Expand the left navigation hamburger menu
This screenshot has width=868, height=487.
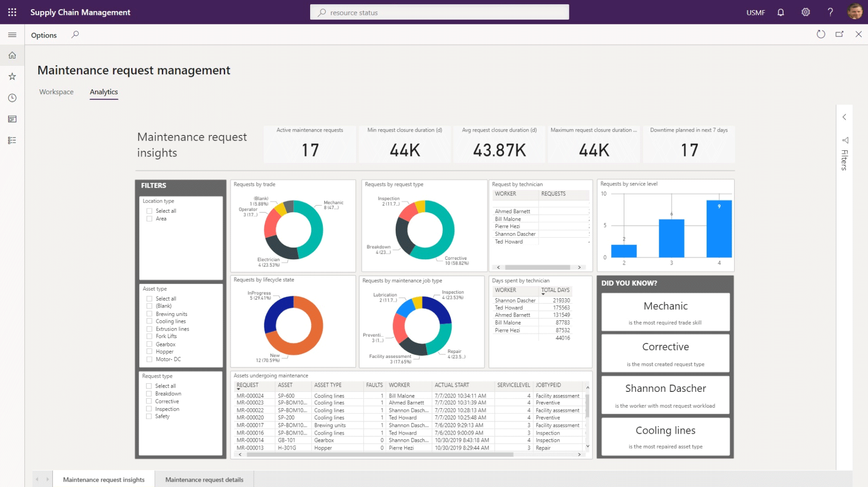tap(12, 35)
